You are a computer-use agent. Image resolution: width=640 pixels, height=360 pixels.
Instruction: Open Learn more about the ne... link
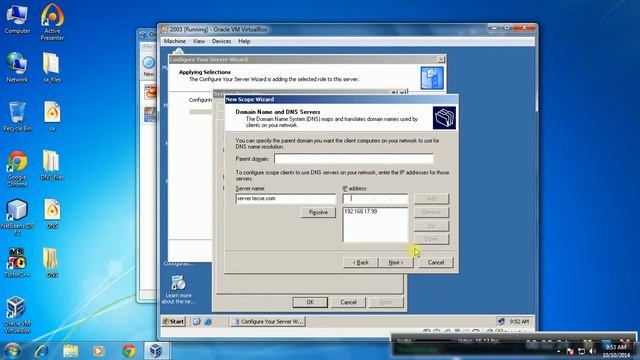point(178,289)
